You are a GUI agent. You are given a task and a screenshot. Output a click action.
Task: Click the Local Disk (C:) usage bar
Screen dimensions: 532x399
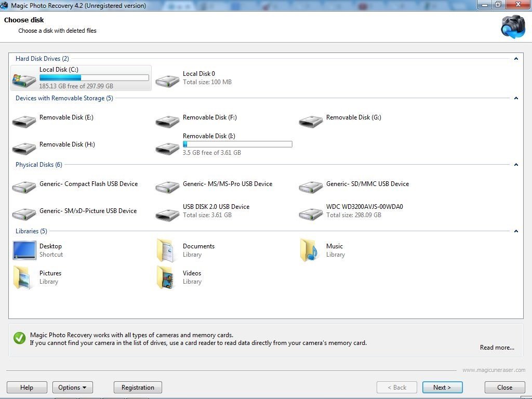(95, 78)
